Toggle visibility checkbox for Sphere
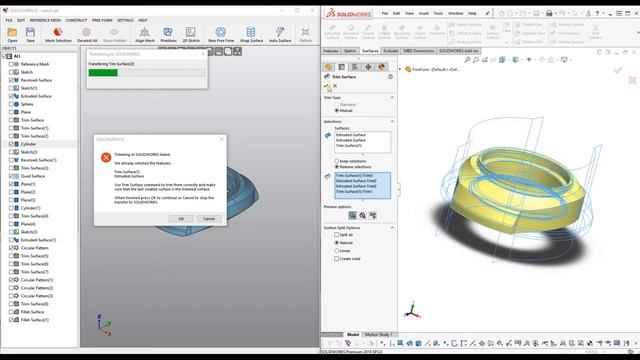The height and width of the screenshot is (360, 640). pos(11,104)
